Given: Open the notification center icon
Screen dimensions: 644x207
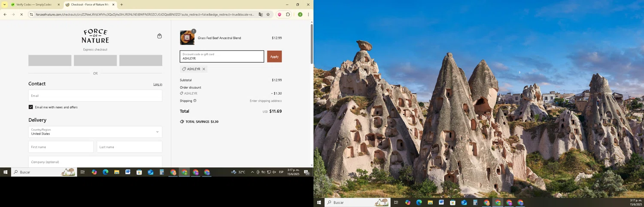Looking at the screenshot, I should [307, 172].
